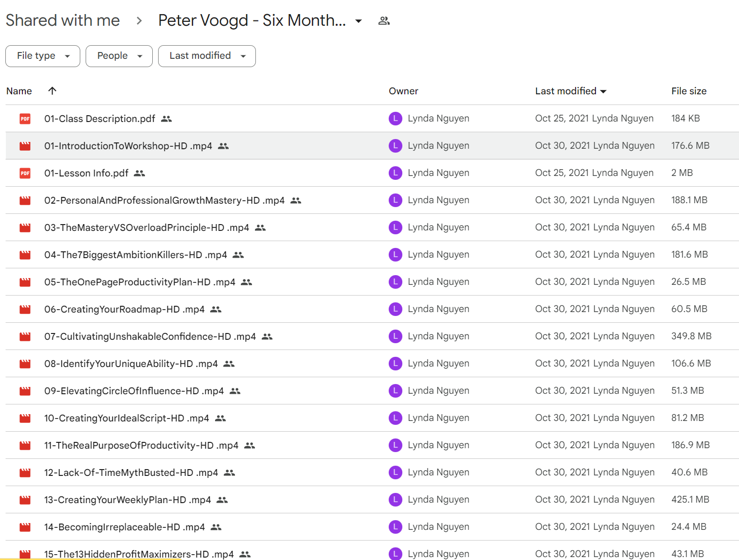Screen dimensions: 739x560
Task: Click the 425.1 MB file size value
Action: (690, 500)
